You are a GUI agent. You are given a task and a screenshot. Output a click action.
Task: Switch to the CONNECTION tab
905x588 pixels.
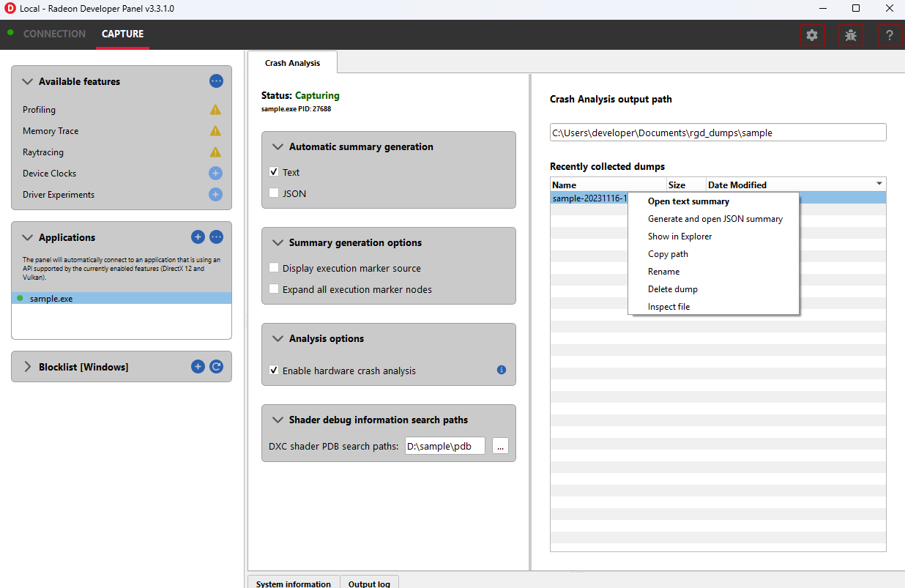pyautogui.click(x=54, y=34)
